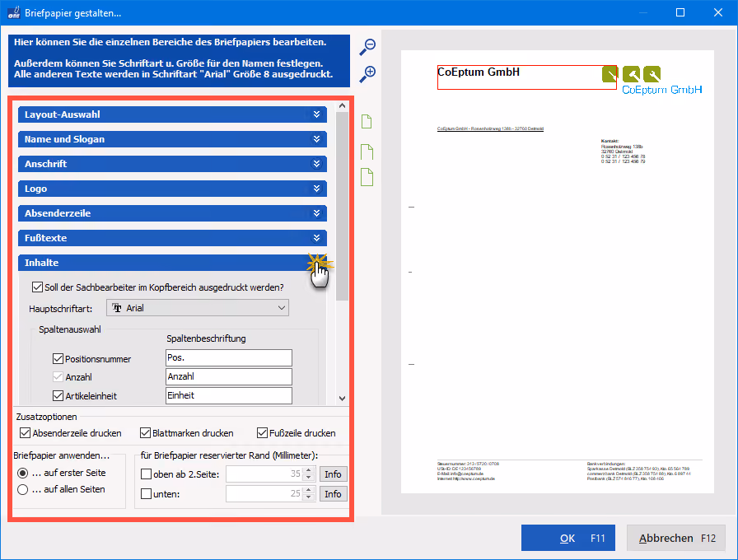Screen dimensions: 738x560
Task: Click the 'Pos.' column label field
Action: coord(229,357)
